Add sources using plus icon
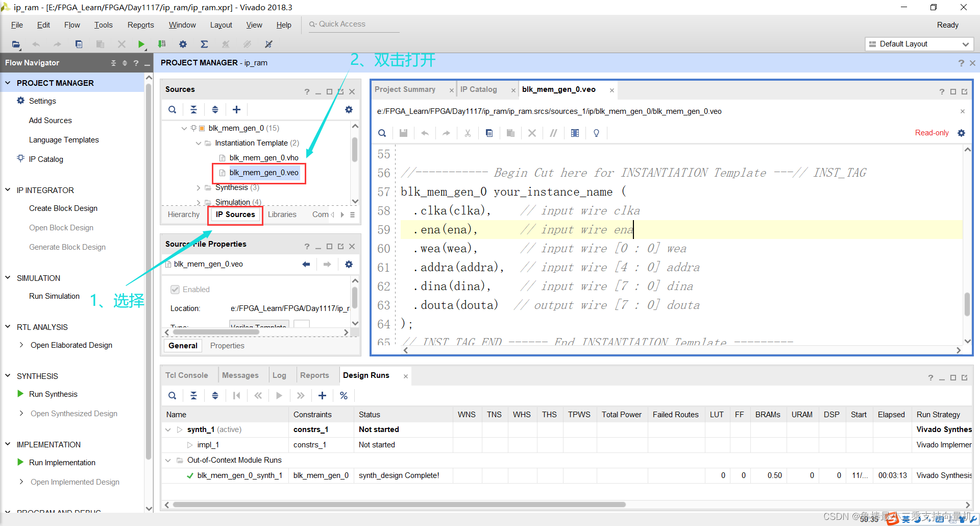980x526 pixels. tap(236, 109)
